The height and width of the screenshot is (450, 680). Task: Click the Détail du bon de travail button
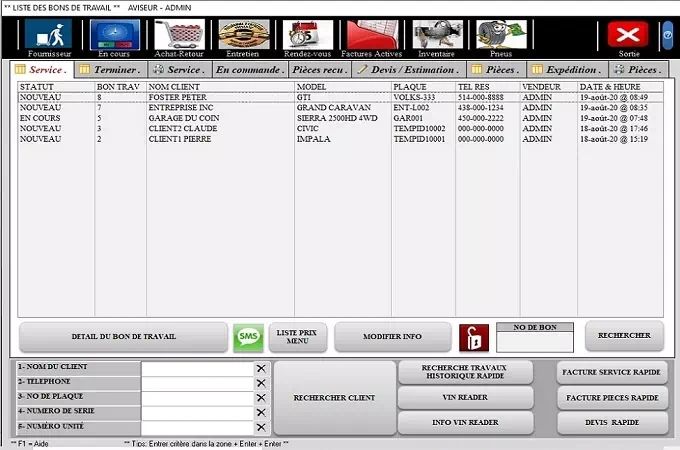[123, 337]
